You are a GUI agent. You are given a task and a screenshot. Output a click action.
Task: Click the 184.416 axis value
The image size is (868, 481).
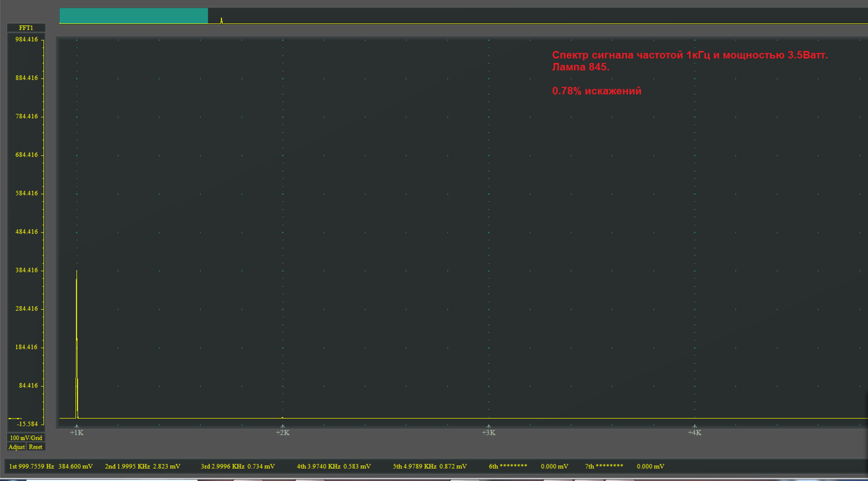point(27,347)
